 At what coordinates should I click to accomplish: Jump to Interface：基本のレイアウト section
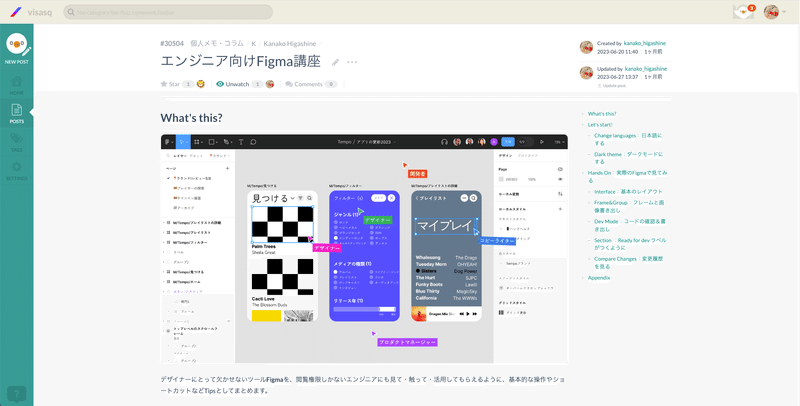pyautogui.click(x=628, y=192)
